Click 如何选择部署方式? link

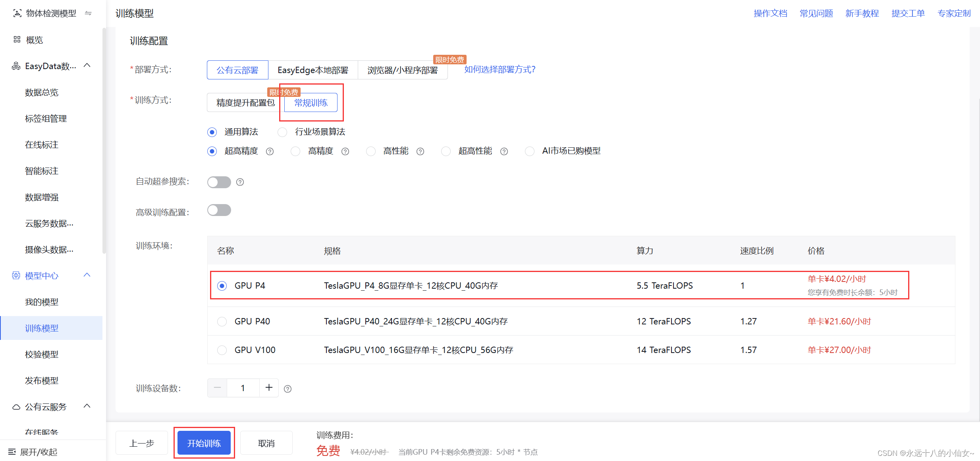coord(500,69)
